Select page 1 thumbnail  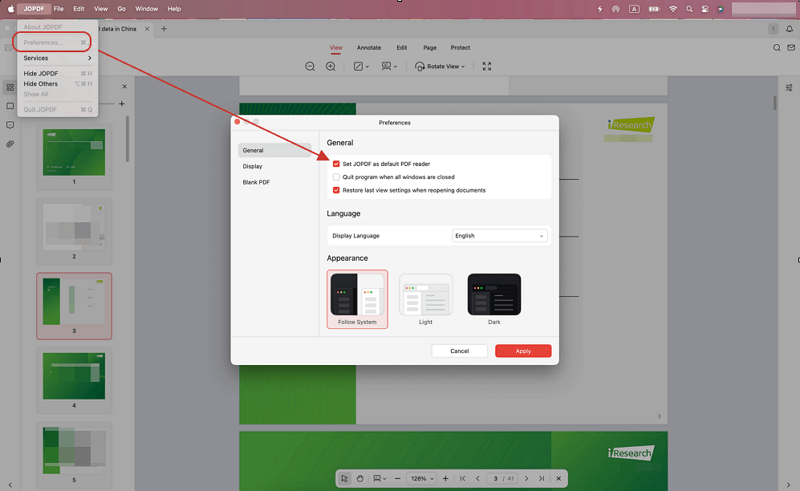(74, 152)
